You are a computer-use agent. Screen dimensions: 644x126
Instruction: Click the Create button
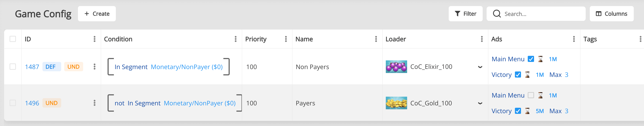coord(97,14)
